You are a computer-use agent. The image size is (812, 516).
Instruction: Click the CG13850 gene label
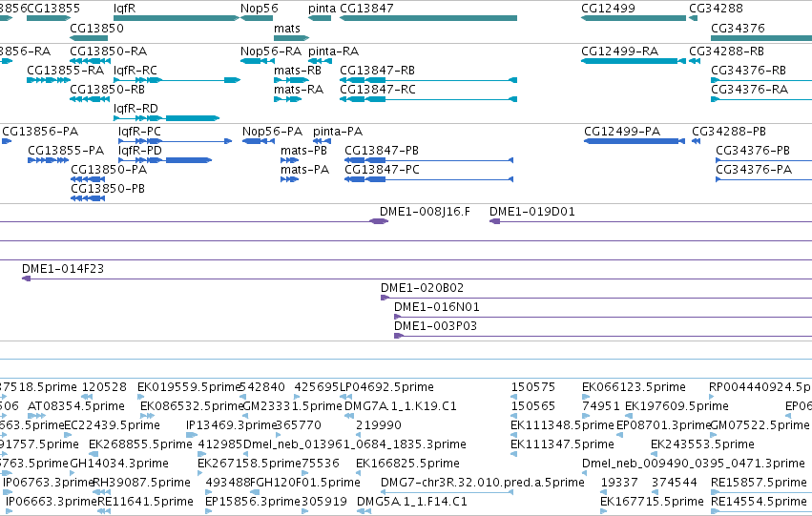point(96,28)
